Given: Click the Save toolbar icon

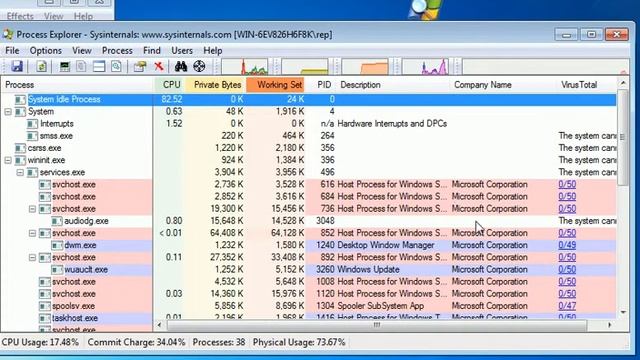Looking at the screenshot, I should tap(17, 66).
